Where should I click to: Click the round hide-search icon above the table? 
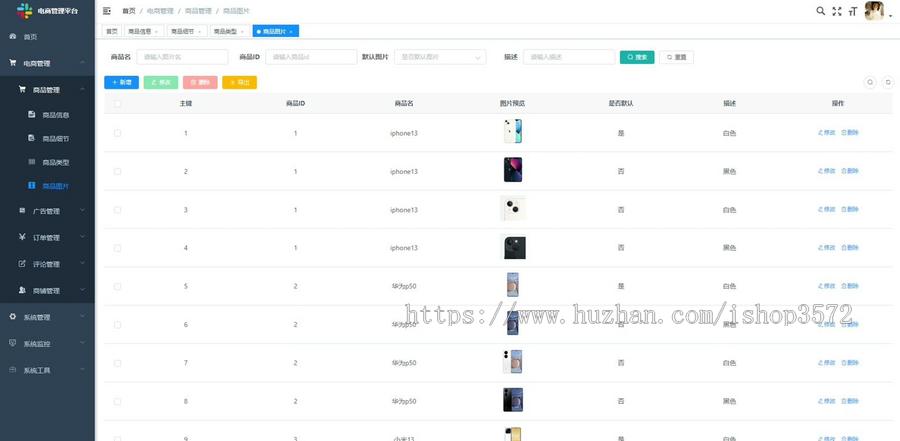pyautogui.click(x=871, y=83)
